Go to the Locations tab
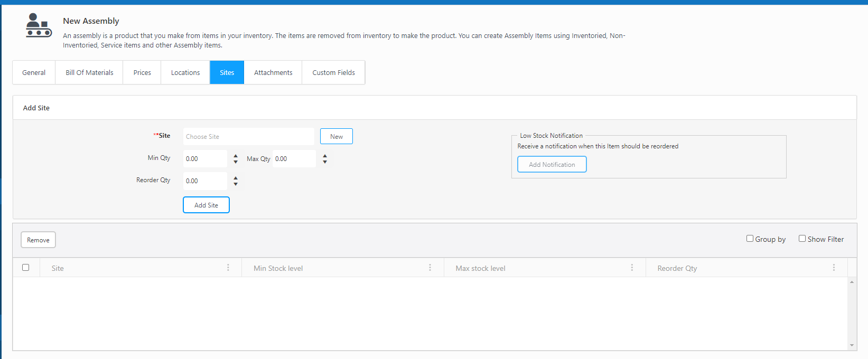 (x=185, y=72)
